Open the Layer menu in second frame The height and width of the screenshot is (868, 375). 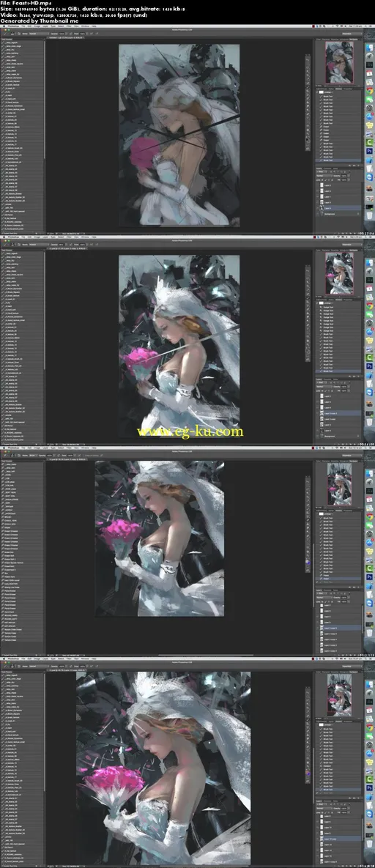44,238
